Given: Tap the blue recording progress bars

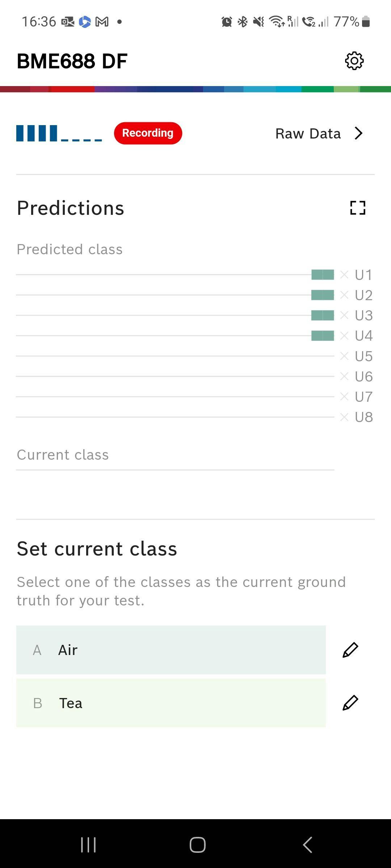Looking at the screenshot, I should coord(59,133).
